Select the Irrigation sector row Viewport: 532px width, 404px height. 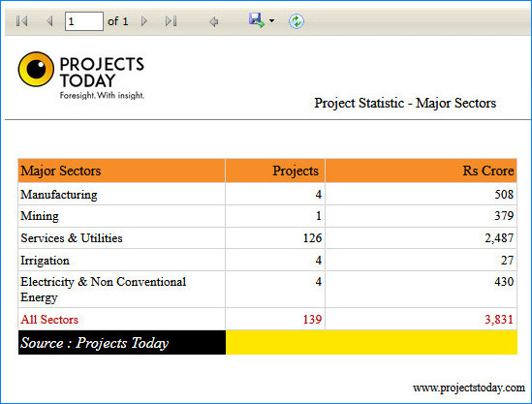(267, 260)
